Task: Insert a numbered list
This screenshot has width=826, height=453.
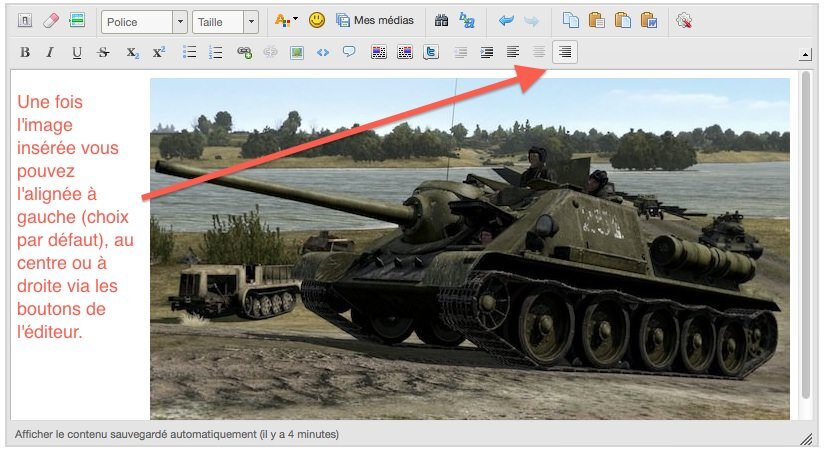Action: (215, 52)
